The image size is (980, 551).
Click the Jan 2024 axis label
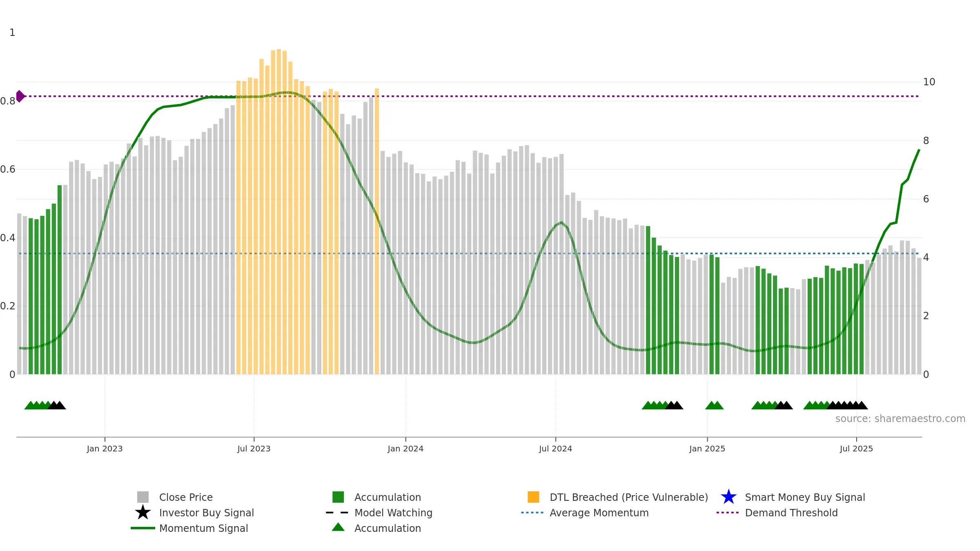tap(405, 449)
